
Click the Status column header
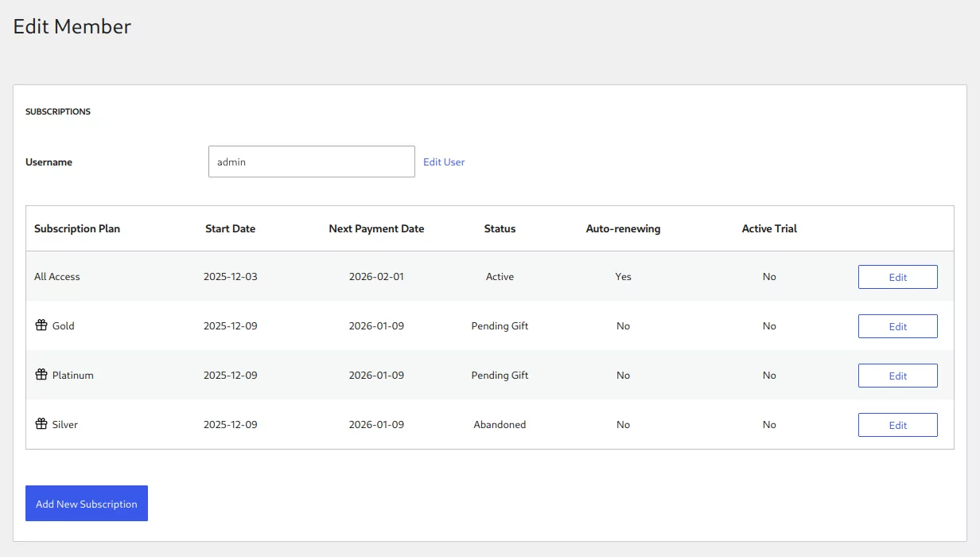coord(500,228)
